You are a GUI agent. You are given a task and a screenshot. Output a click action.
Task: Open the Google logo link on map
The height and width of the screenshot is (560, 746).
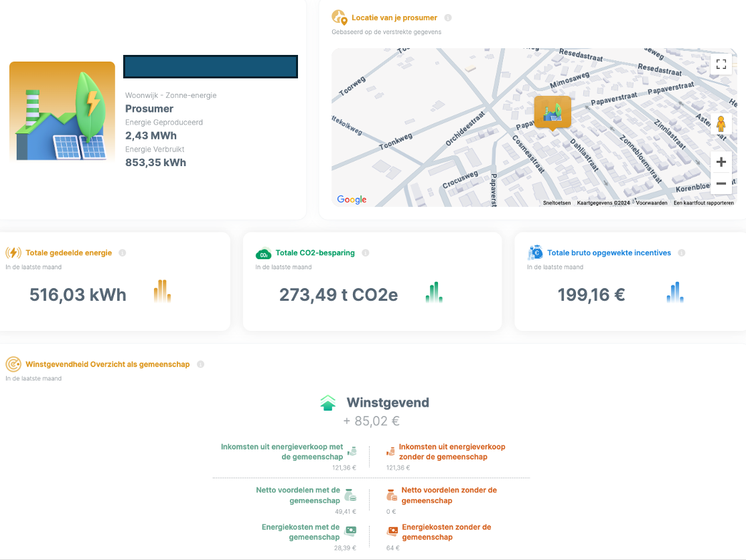tap(352, 200)
